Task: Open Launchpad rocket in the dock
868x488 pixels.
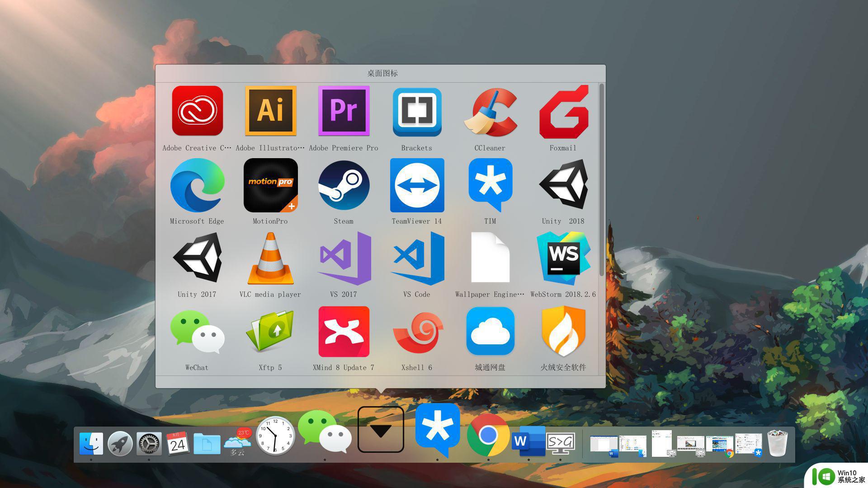Action: point(120,443)
